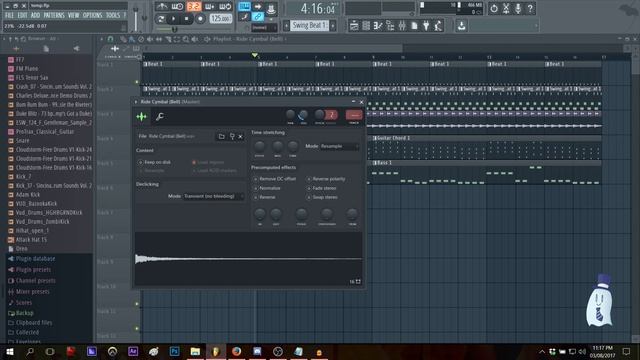Open the playlist view icon

click(354, 26)
